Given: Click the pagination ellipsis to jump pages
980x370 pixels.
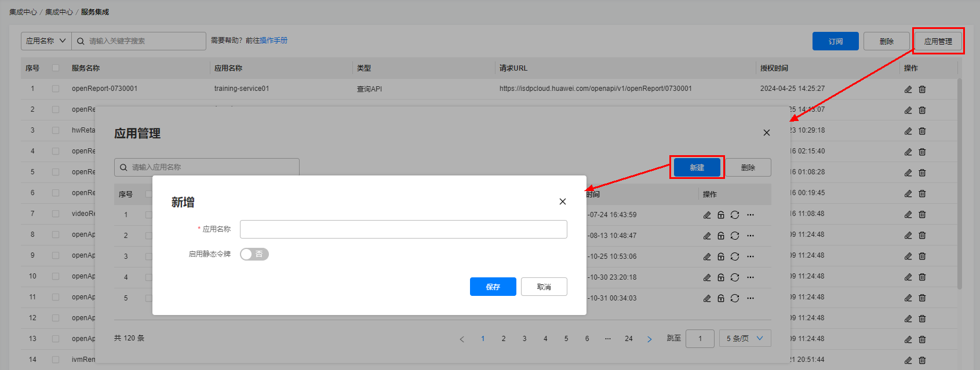Looking at the screenshot, I should click(608, 339).
